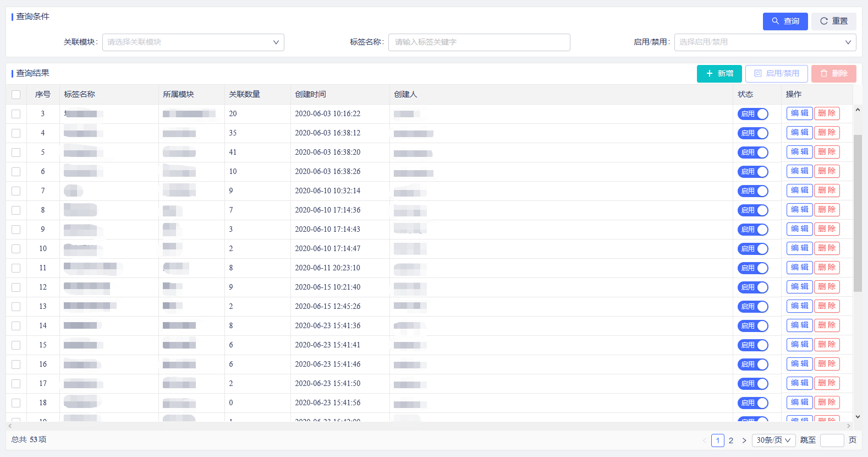The height and width of the screenshot is (457, 868).
Task: Open the 关联模块 dropdown
Action: point(193,42)
